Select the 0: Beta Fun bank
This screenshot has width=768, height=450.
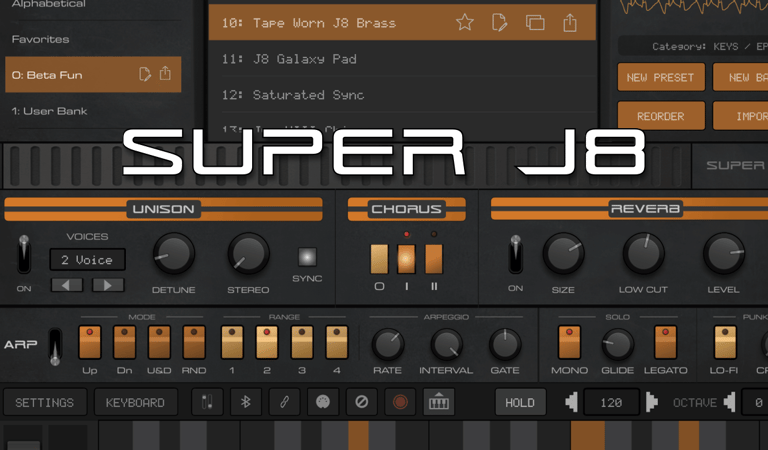(93, 74)
